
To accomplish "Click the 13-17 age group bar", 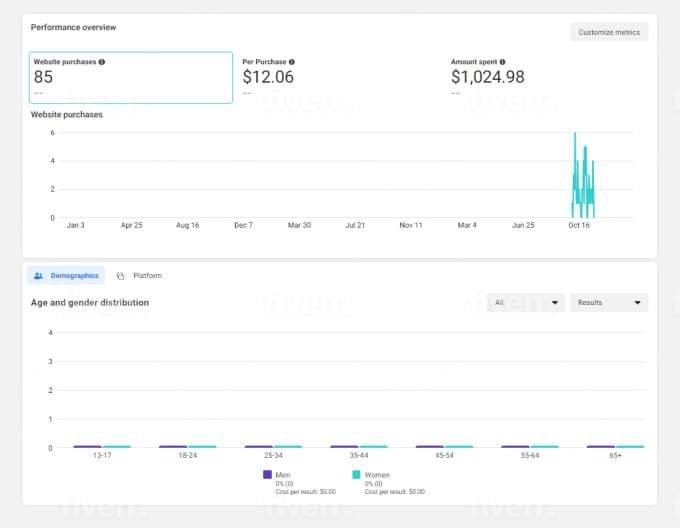I will [x=102, y=446].
